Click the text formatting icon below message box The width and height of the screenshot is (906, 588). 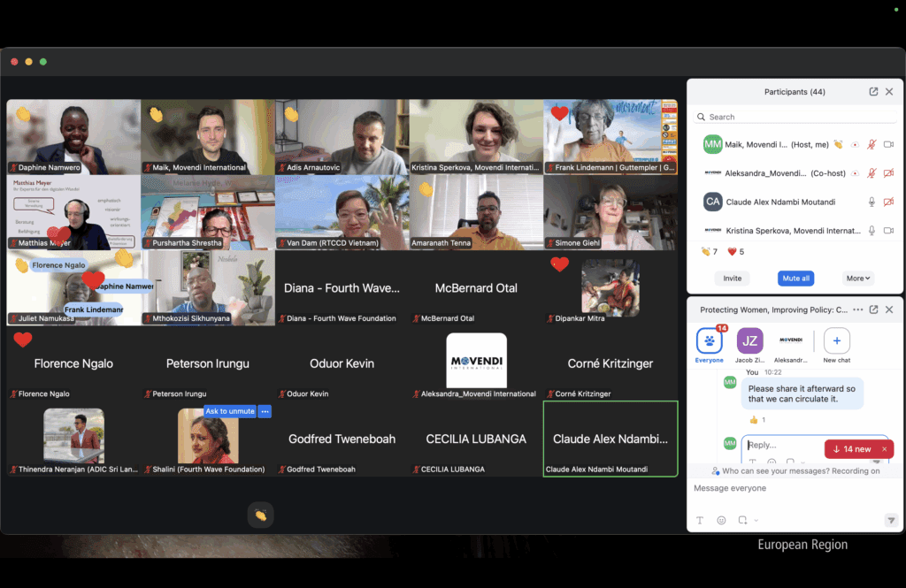pyautogui.click(x=700, y=521)
